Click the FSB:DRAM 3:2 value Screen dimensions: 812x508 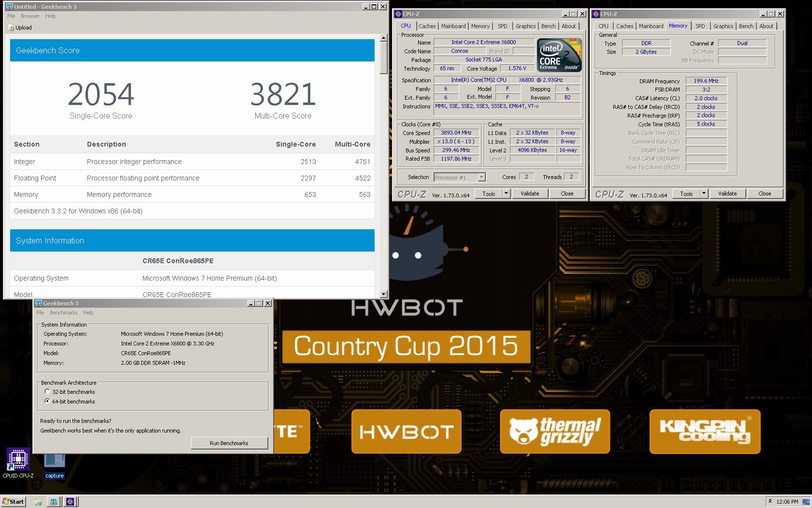point(706,90)
